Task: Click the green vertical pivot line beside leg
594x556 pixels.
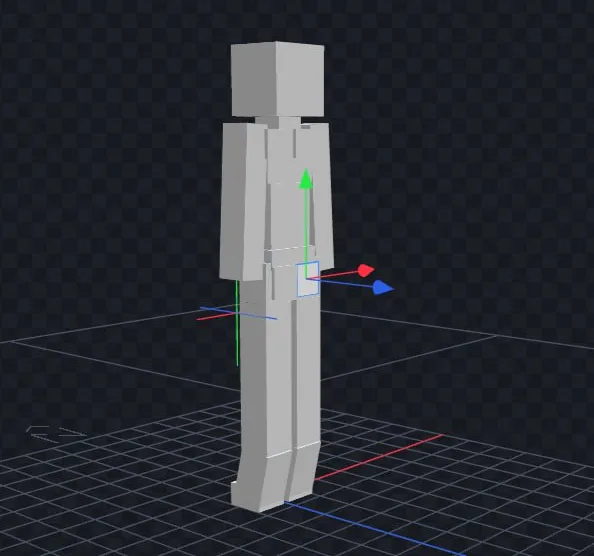Action: [237, 323]
